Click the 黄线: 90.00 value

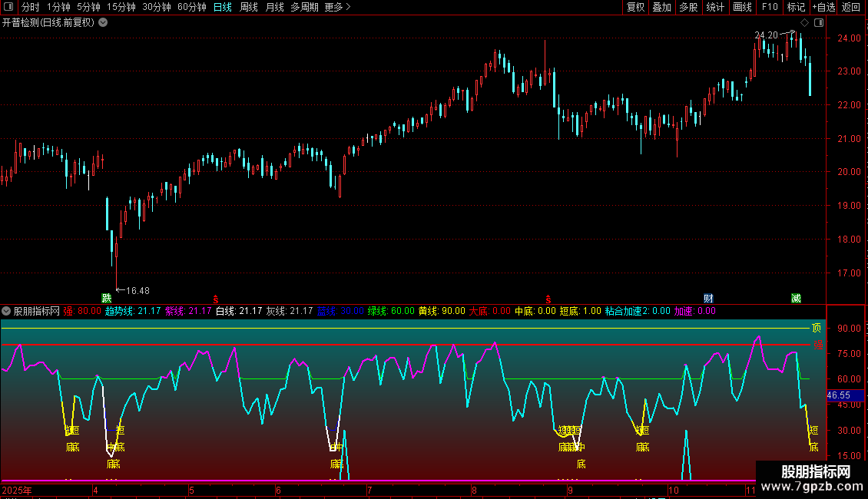coord(442,311)
